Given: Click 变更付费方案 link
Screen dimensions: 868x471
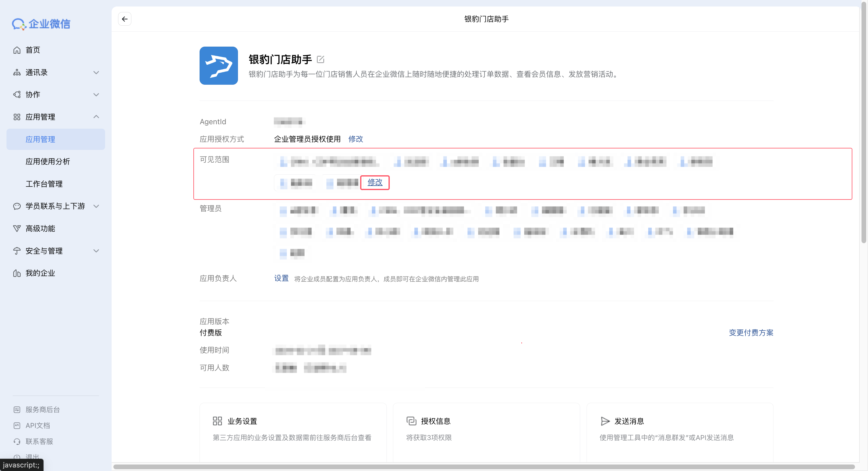Looking at the screenshot, I should [x=751, y=333].
